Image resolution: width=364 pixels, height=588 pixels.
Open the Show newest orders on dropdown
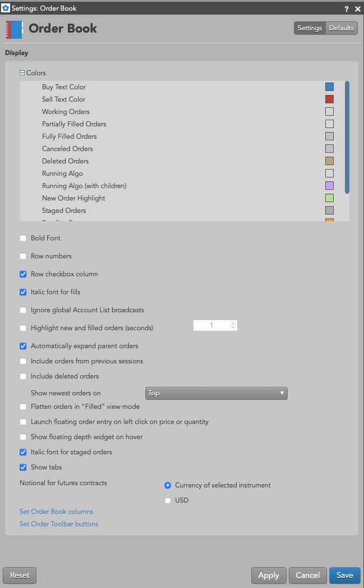216,393
